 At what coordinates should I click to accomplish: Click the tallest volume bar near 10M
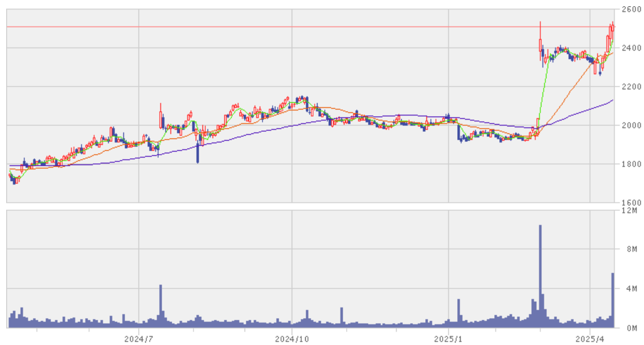pyautogui.click(x=540, y=276)
